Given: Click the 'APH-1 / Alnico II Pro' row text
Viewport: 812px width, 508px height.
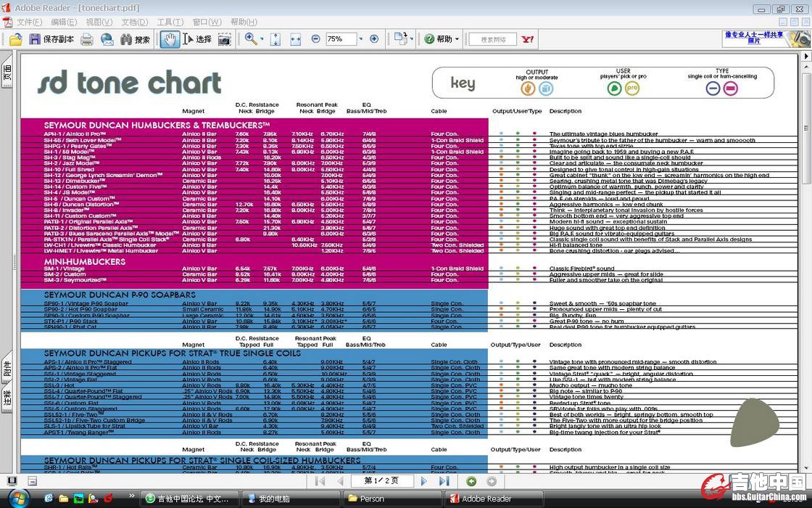Looking at the screenshot, I should coord(75,134).
